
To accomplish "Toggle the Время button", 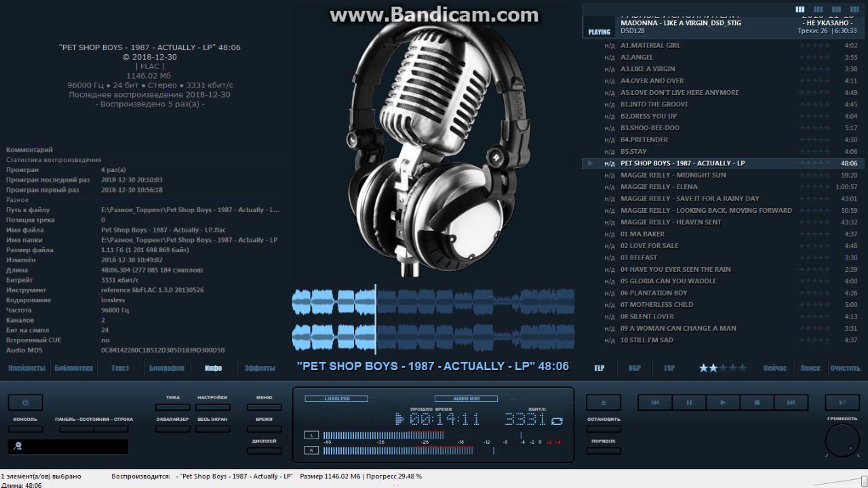I will (264, 429).
